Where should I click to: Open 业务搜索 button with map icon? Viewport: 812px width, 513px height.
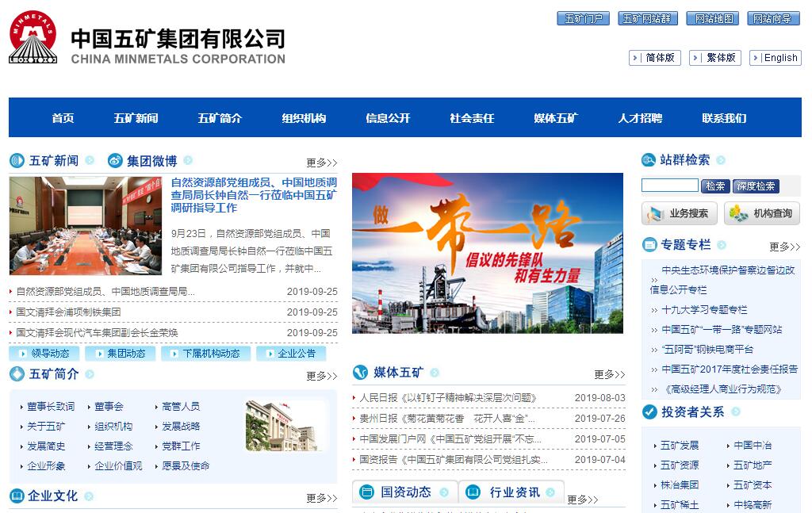680,213
